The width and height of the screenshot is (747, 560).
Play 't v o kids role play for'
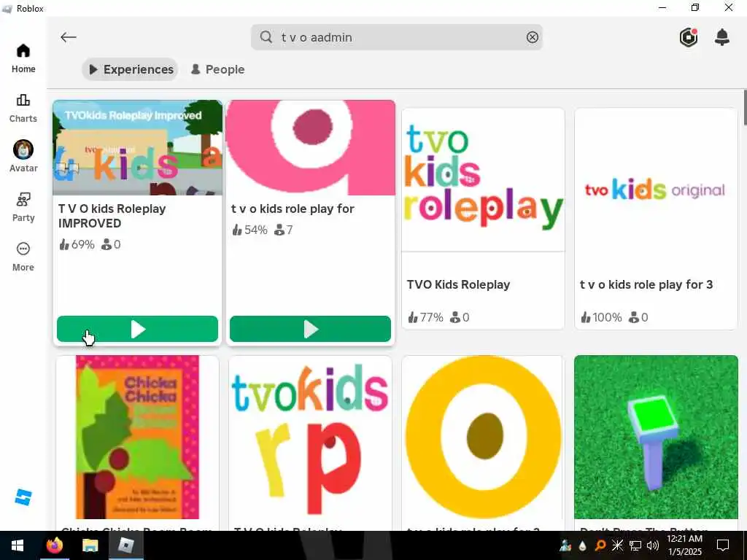[310, 329]
